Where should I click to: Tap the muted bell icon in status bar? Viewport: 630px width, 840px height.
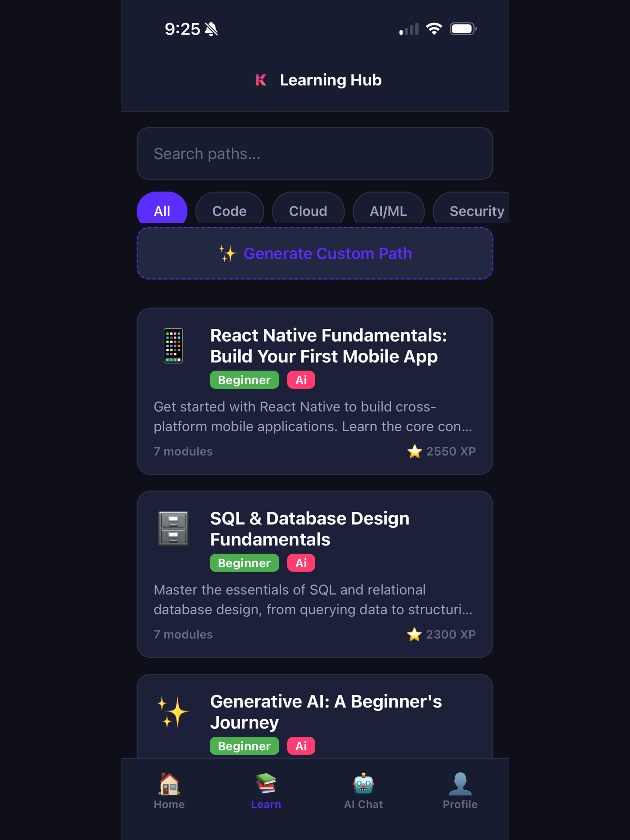[211, 29]
